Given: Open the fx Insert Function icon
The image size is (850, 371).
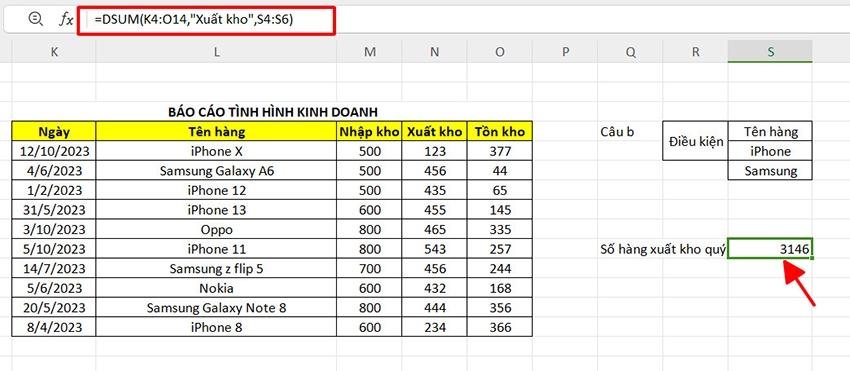Looking at the screenshot, I should 66,20.
